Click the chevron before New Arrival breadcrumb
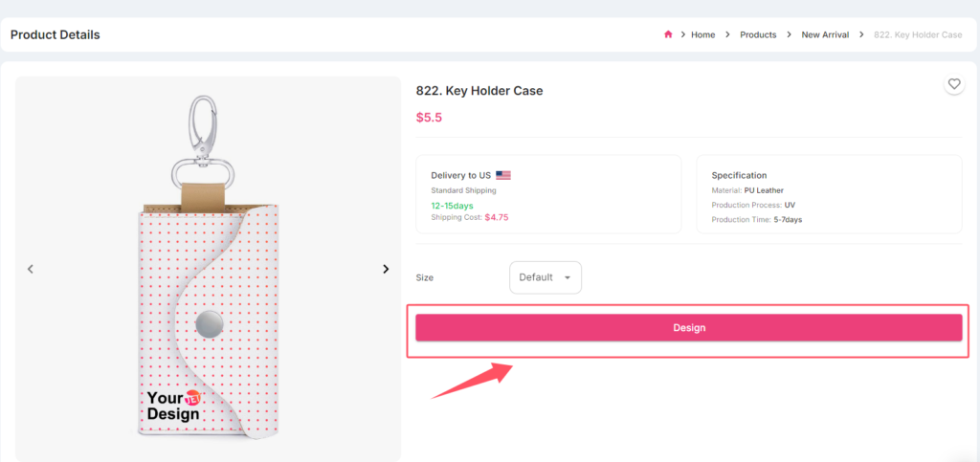 (790, 34)
